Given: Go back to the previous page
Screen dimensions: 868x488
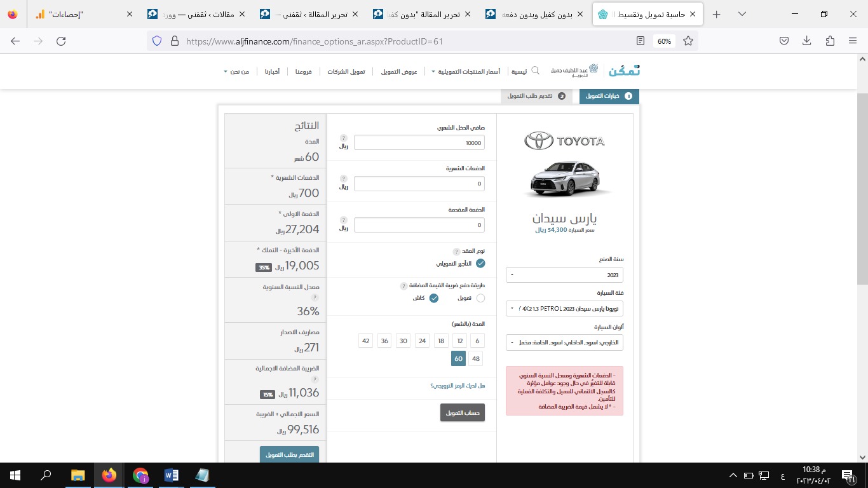Looking at the screenshot, I should [15, 41].
